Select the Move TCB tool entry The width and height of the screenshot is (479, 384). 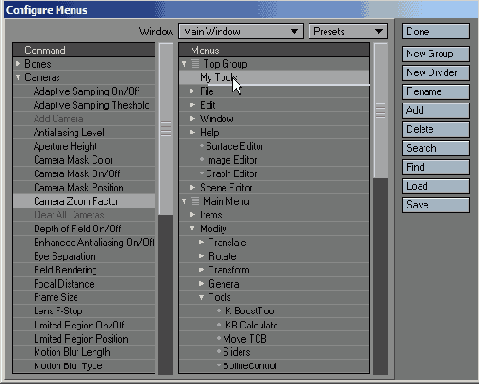point(274,339)
